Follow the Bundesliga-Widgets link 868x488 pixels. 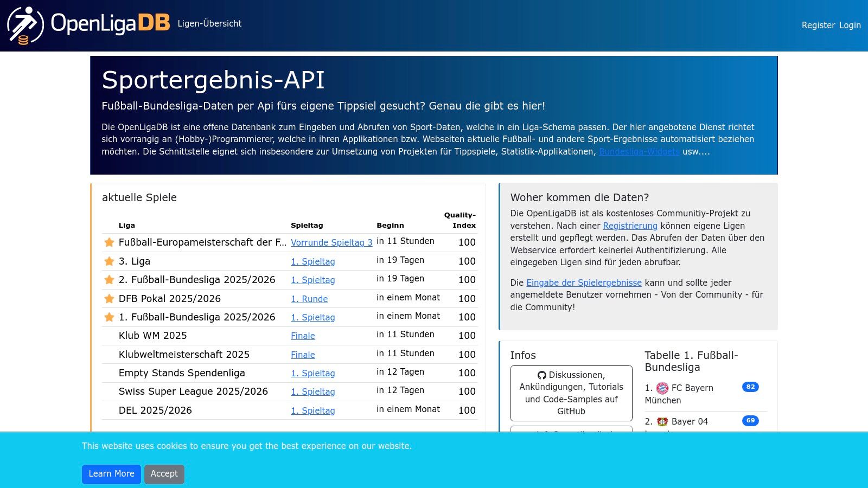pos(639,152)
